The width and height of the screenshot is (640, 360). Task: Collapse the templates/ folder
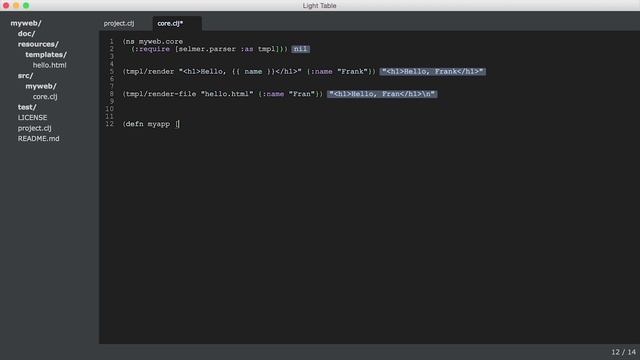click(x=46, y=55)
